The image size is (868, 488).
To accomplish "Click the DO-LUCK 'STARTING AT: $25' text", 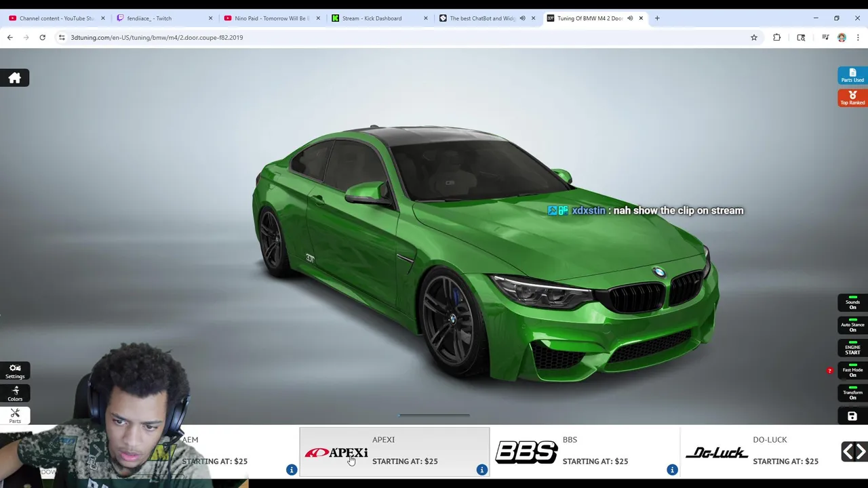I will click(785, 461).
